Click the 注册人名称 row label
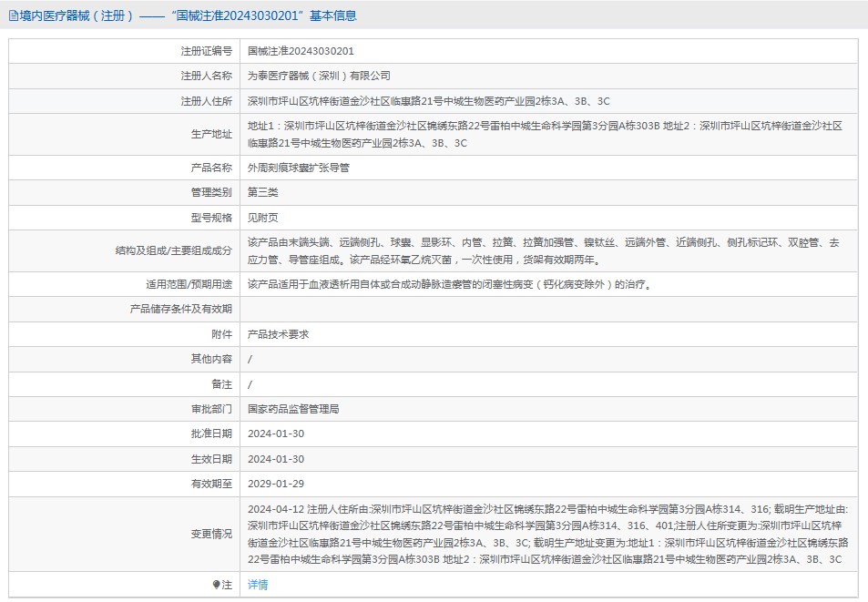 coord(207,76)
